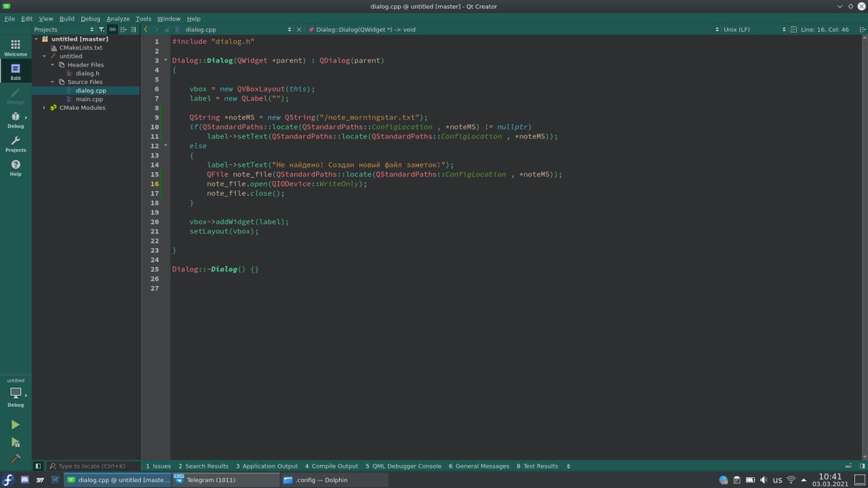Expand the CMake Modules tree node
The height and width of the screenshot is (488, 868).
[45, 108]
